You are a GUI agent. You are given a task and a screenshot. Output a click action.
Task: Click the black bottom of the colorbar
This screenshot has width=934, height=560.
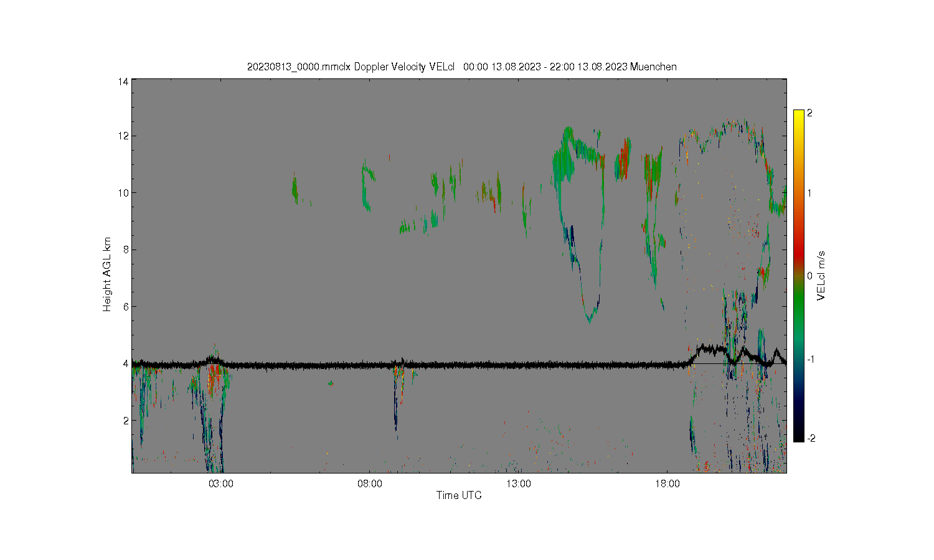click(x=798, y=436)
